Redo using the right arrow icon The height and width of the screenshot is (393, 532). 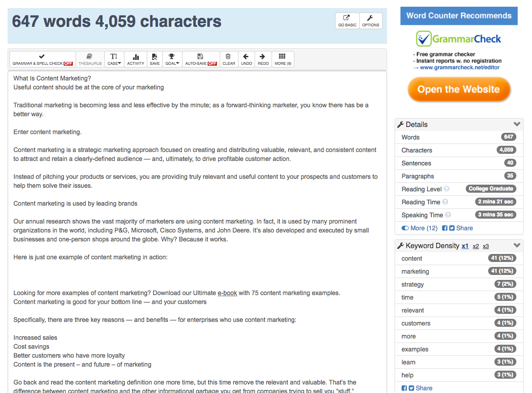263,59
